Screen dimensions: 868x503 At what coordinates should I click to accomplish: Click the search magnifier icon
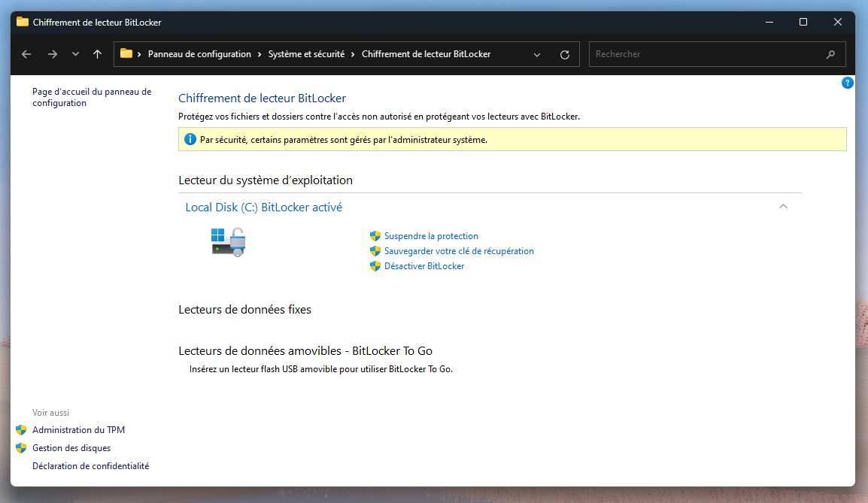pyautogui.click(x=830, y=54)
